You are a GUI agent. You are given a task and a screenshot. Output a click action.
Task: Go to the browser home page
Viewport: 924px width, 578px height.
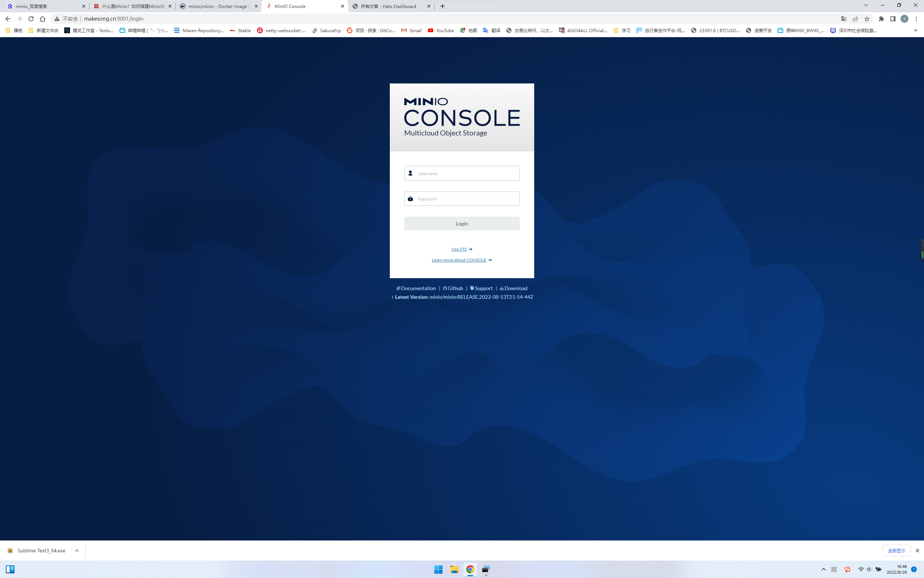[x=42, y=19]
